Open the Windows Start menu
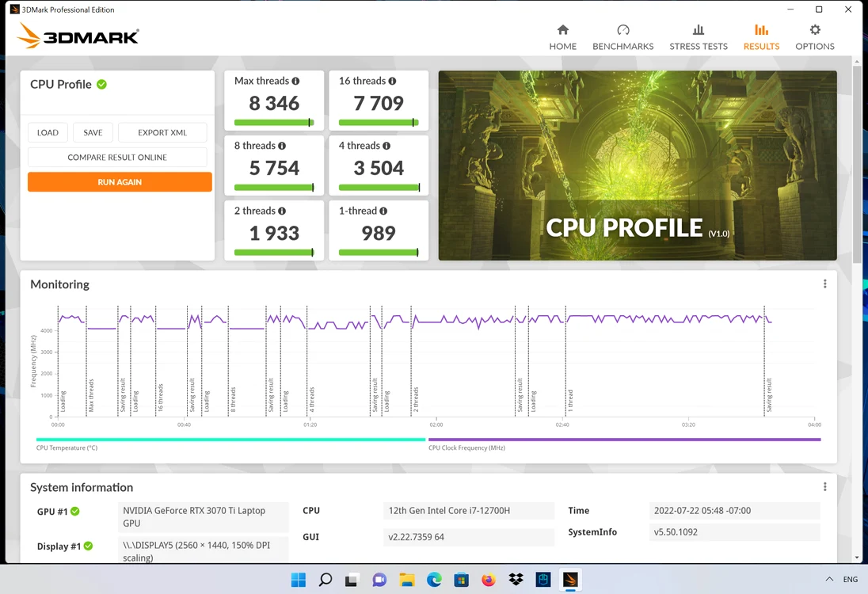 (299, 580)
